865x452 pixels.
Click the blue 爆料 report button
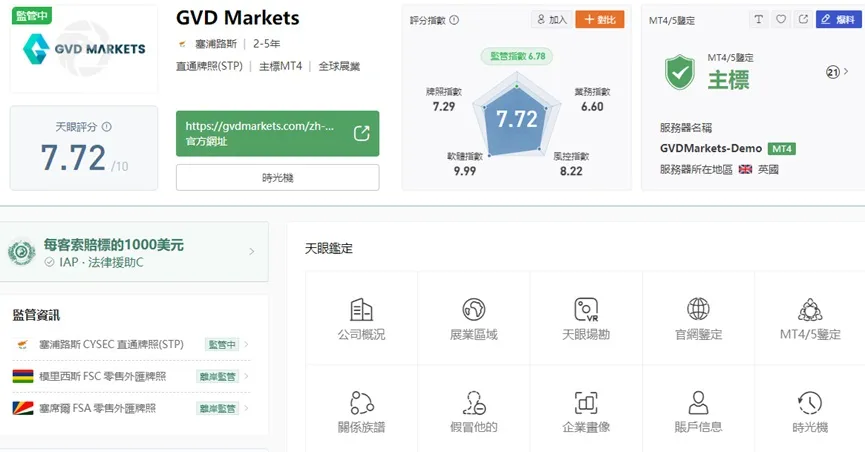(x=839, y=19)
